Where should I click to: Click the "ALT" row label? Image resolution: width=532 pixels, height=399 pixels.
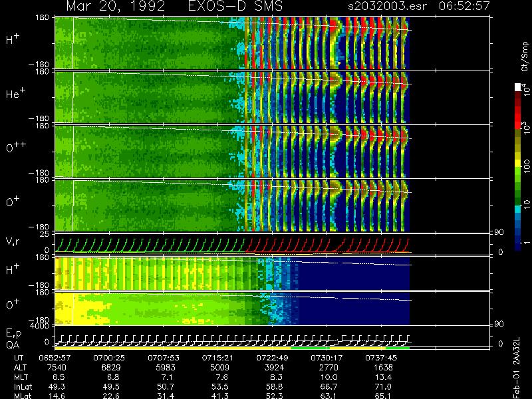pyautogui.click(x=20, y=368)
